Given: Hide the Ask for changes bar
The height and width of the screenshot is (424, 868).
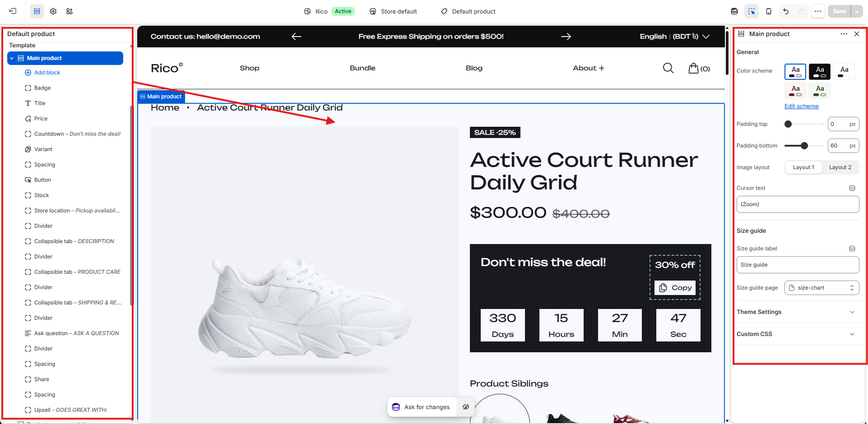Looking at the screenshot, I should tap(466, 407).
